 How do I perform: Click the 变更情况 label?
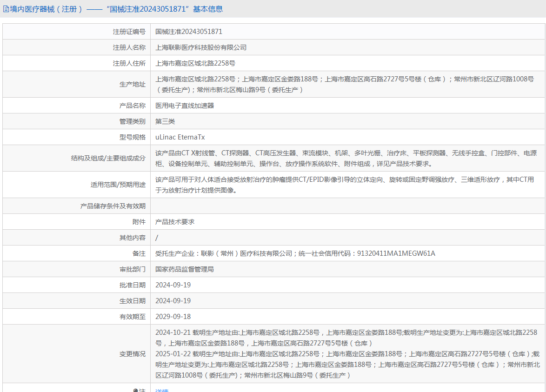pyautogui.click(x=133, y=354)
